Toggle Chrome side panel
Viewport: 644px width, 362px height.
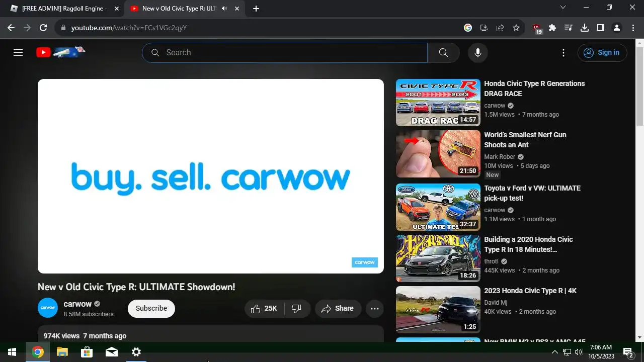601,28
